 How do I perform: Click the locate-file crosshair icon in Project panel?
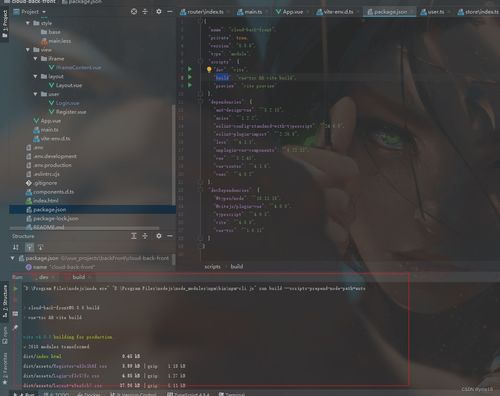pyautogui.click(x=134, y=12)
